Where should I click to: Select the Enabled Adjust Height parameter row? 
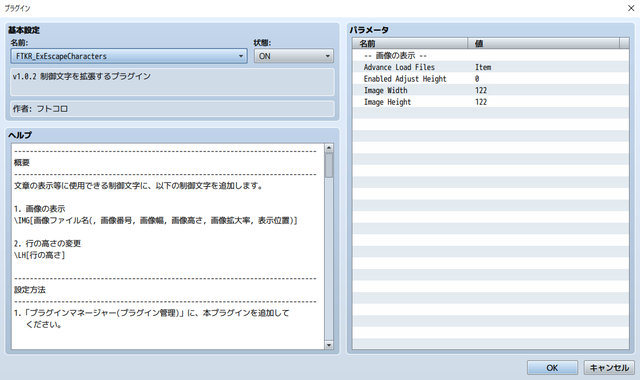point(491,79)
